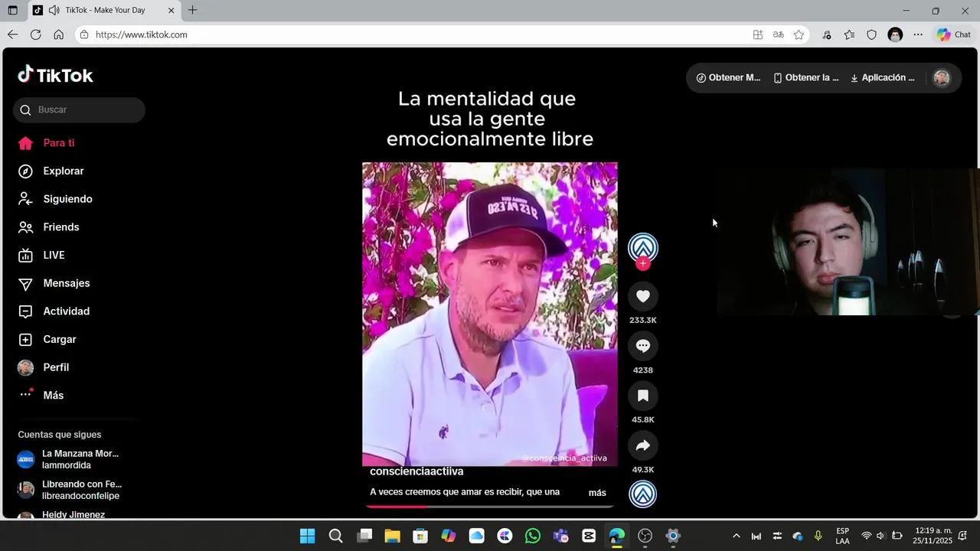Viewport: 980px width, 551px height.
Task: Mute the browser tab audio speaker icon
Action: [54, 11]
